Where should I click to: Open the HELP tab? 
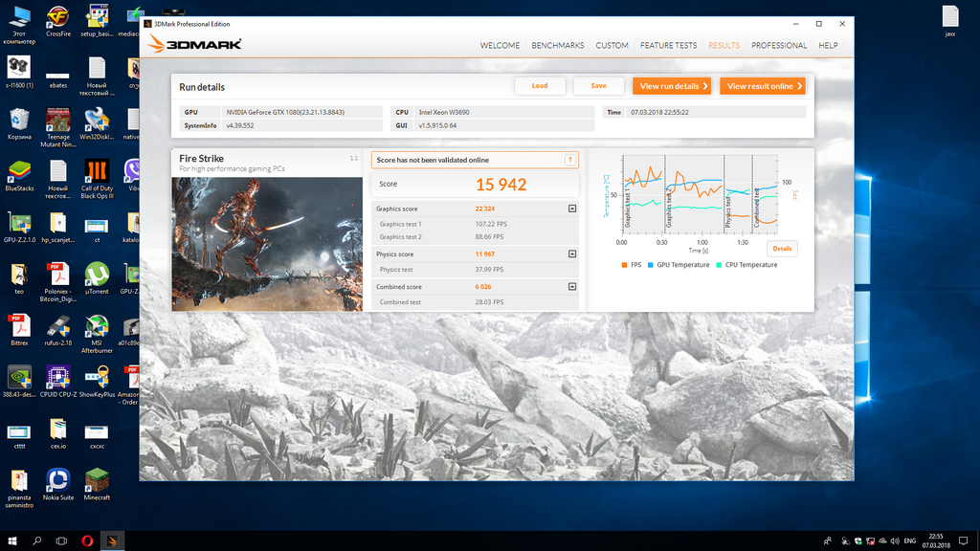click(x=828, y=46)
